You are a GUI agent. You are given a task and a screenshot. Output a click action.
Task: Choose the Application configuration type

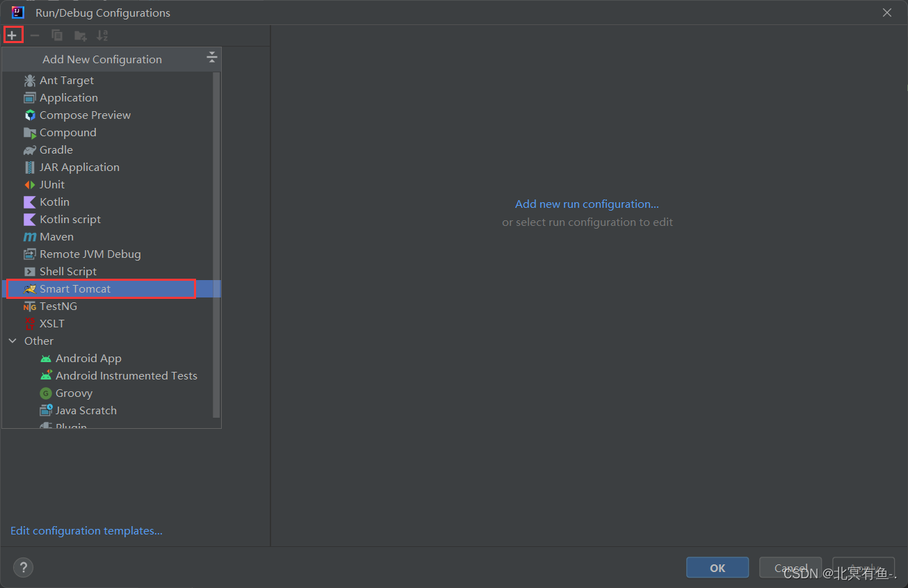(x=111, y=98)
